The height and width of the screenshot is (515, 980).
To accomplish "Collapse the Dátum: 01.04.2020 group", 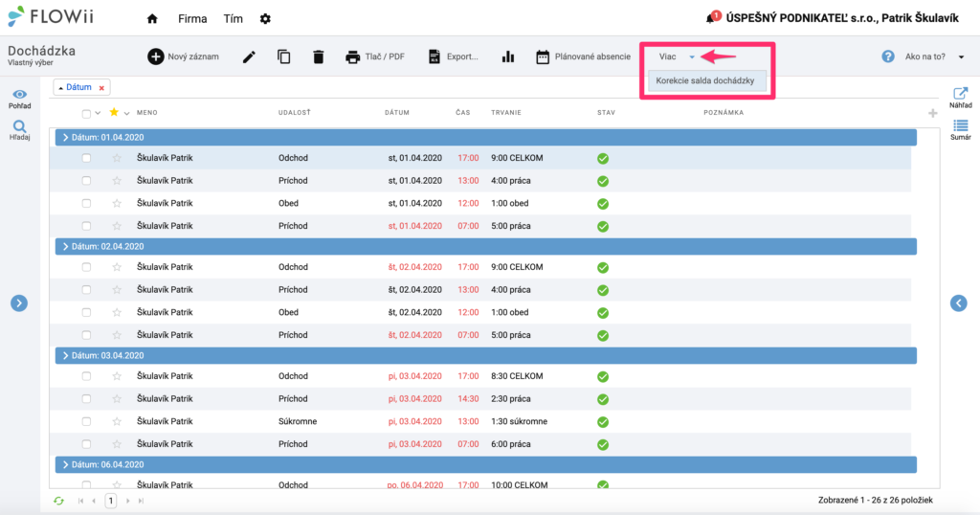I will tap(66, 138).
